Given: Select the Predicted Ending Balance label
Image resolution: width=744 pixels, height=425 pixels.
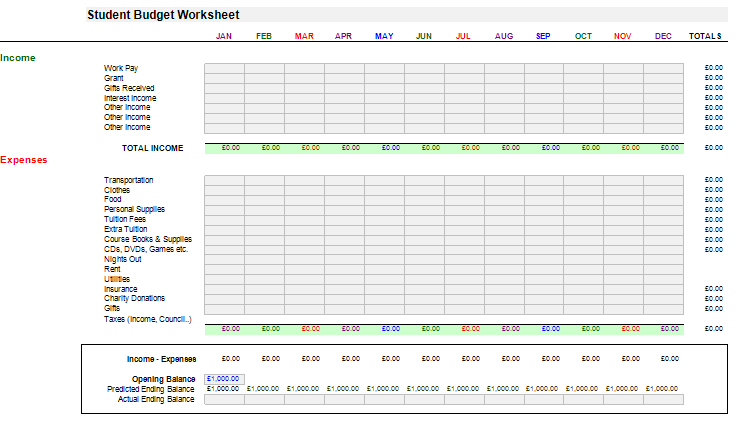Looking at the screenshot, I should click(x=150, y=389).
